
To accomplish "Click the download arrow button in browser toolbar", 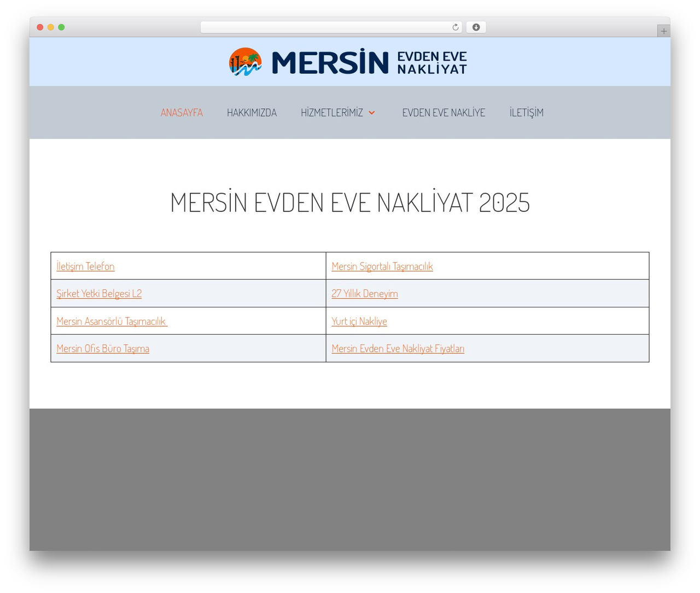I will click(476, 27).
